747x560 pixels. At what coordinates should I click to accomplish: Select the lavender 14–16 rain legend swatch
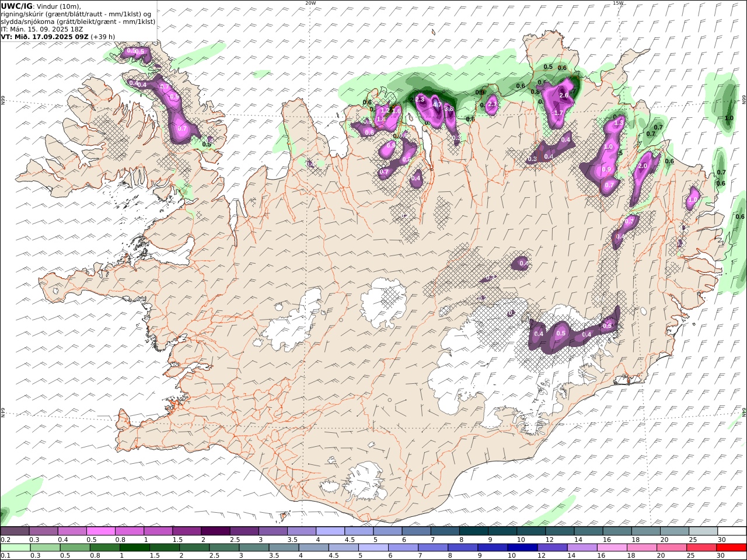(x=582, y=548)
